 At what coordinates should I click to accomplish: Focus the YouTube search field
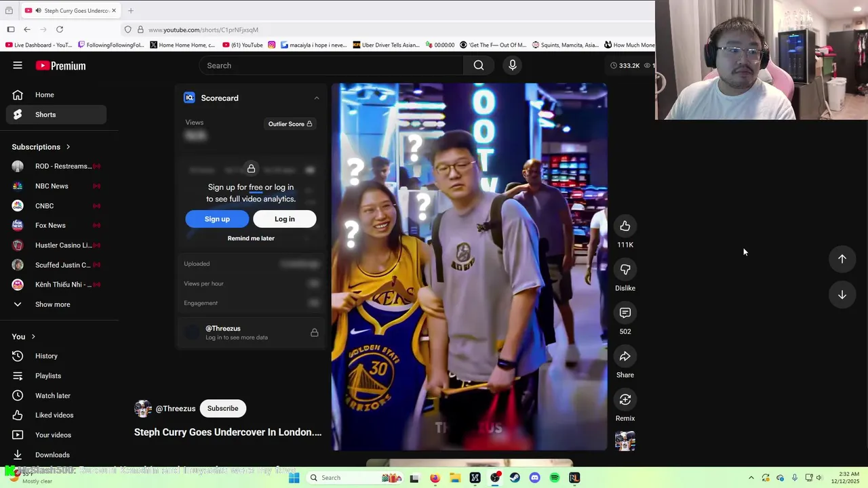click(x=331, y=65)
